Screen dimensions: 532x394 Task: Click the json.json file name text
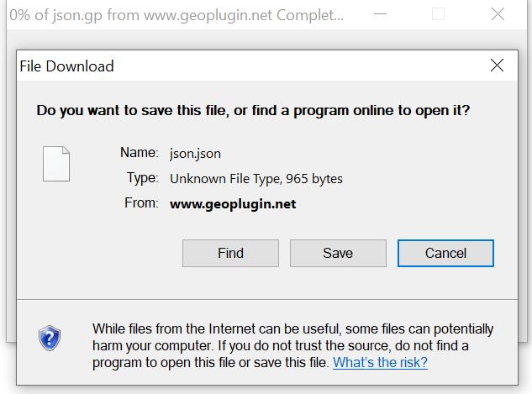[x=195, y=154]
